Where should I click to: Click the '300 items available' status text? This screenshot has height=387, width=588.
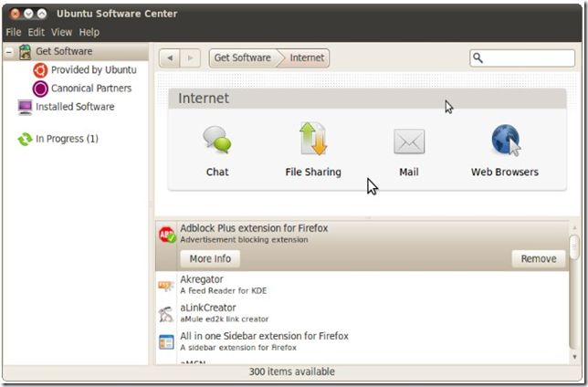[292, 371]
